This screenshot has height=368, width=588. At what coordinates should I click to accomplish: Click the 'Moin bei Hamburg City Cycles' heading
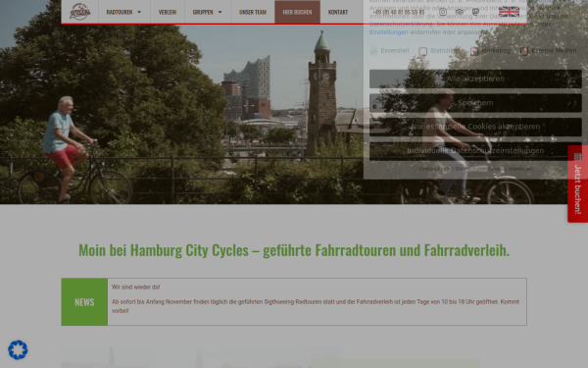click(x=294, y=250)
